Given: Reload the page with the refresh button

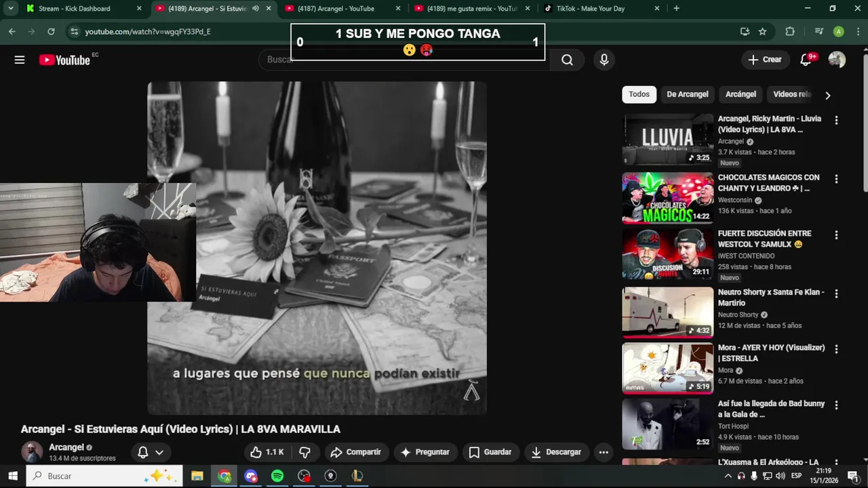Looking at the screenshot, I should pyautogui.click(x=51, y=31).
